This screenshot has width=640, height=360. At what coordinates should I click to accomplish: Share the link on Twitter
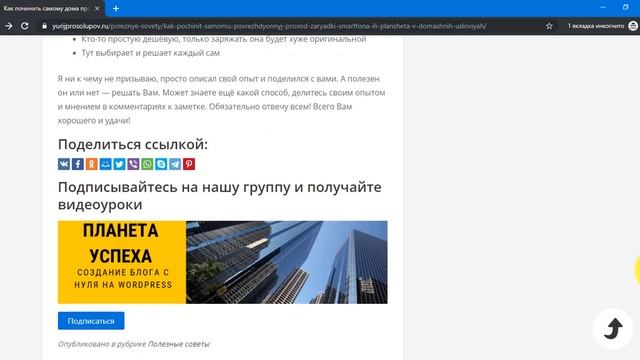coord(119,164)
